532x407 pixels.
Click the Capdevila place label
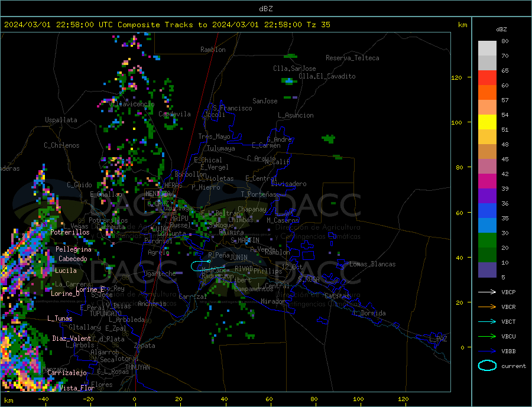(175, 114)
